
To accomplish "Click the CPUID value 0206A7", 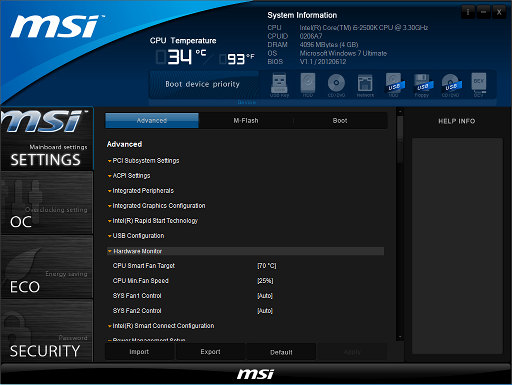I will click(311, 36).
